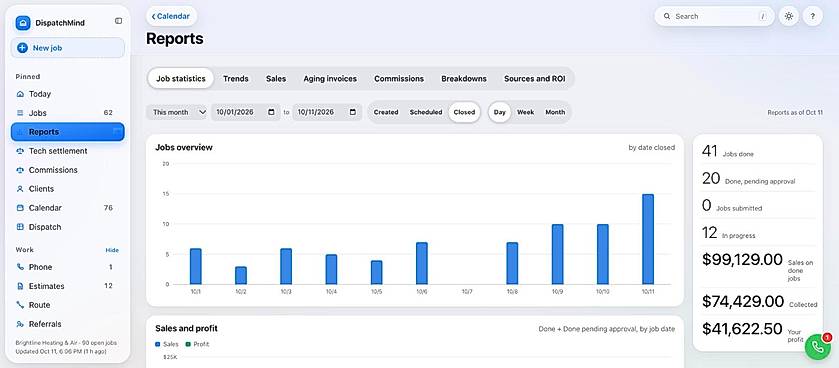
Task: Open the Sales tab
Action: [x=276, y=79]
